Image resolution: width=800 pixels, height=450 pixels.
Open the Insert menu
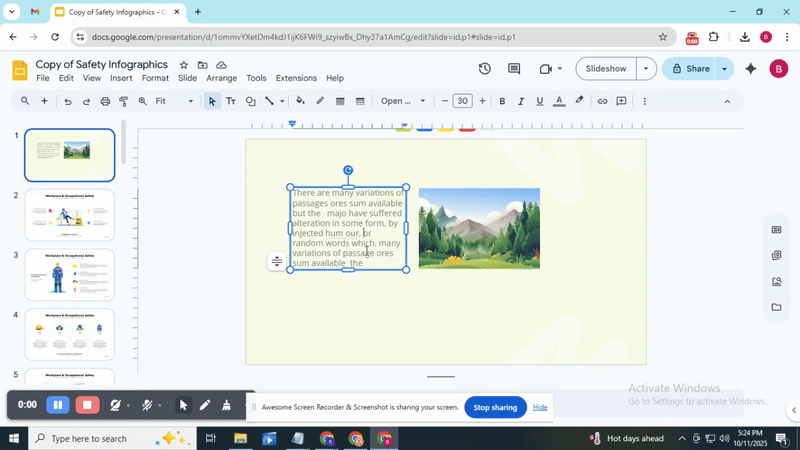point(121,78)
